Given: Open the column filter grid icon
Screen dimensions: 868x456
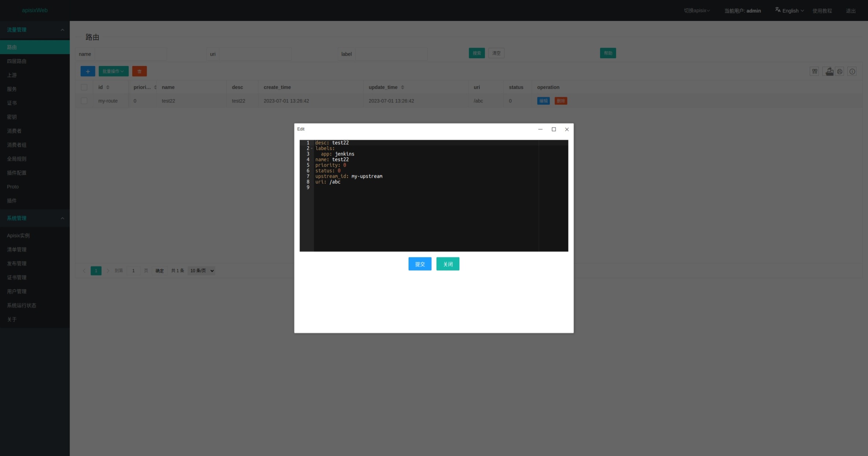Looking at the screenshot, I should 815,71.
